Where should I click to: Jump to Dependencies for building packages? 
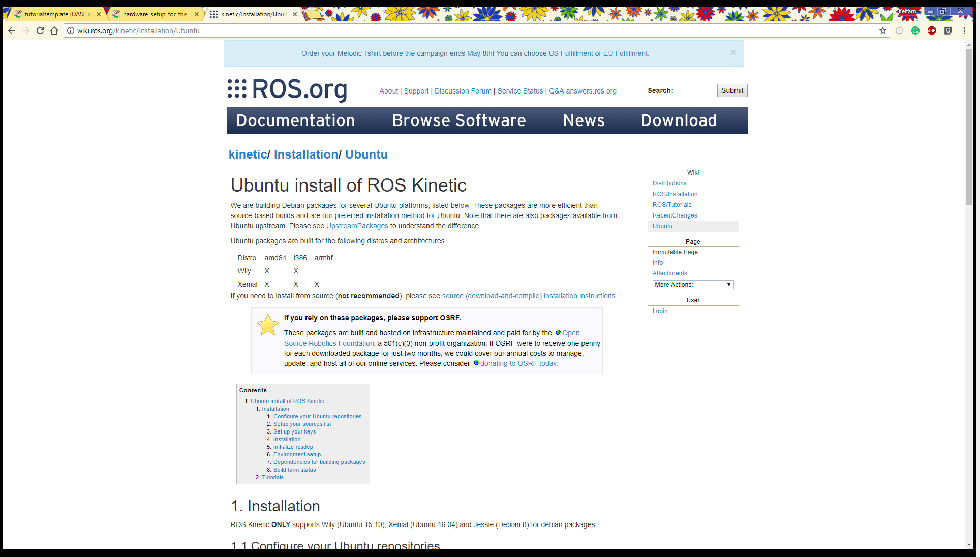pyautogui.click(x=319, y=462)
